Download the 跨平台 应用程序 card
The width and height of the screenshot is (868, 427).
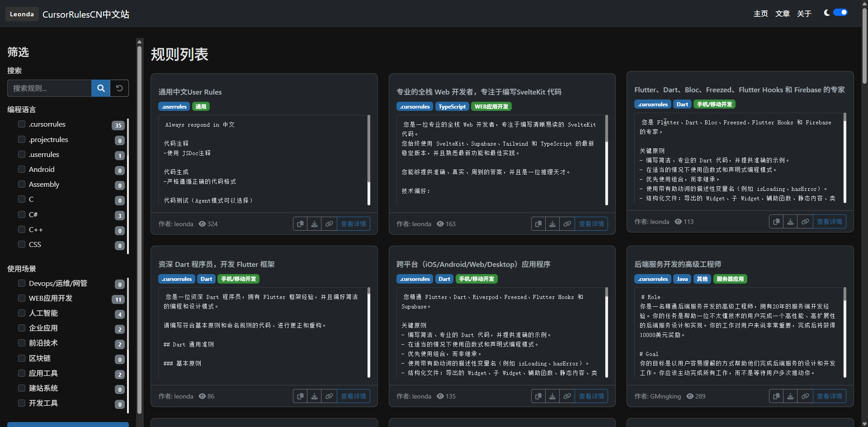pos(552,396)
